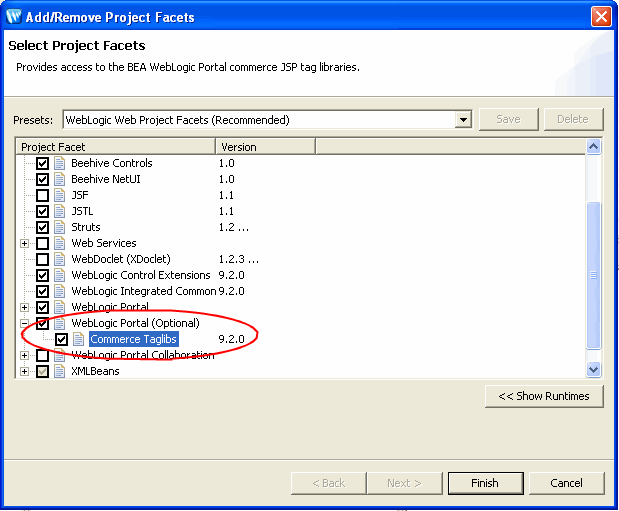
Task: Click Commerce Taglibs version 9.2.0 cell
Action: pyautogui.click(x=231, y=339)
